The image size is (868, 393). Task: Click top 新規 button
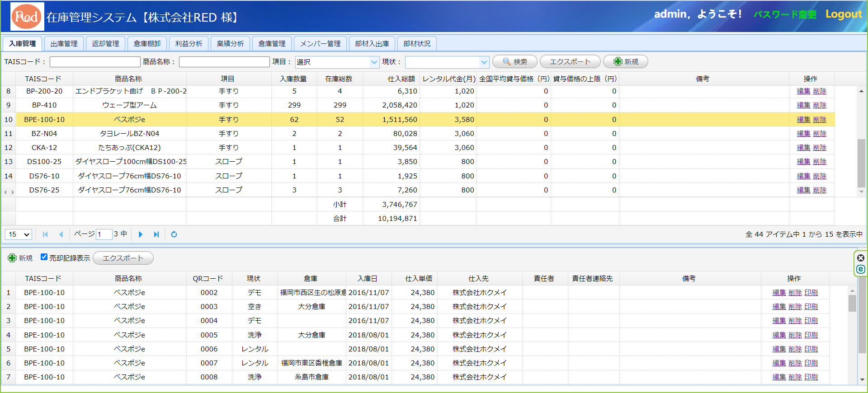point(626,62)
